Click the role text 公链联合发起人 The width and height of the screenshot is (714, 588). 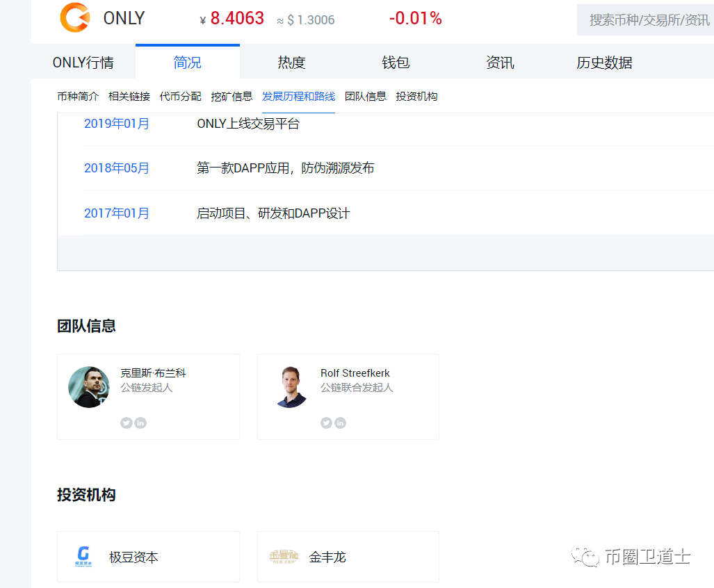[x=357, y=388]
